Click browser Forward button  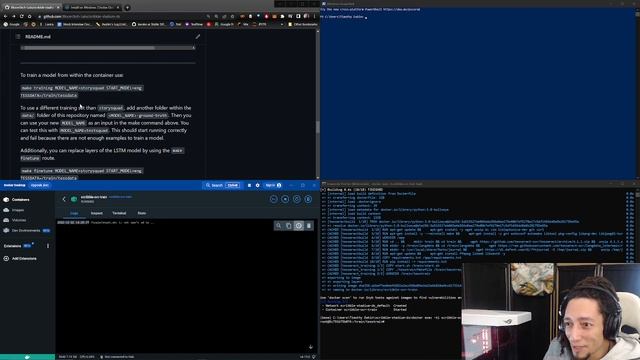[13, 16]
